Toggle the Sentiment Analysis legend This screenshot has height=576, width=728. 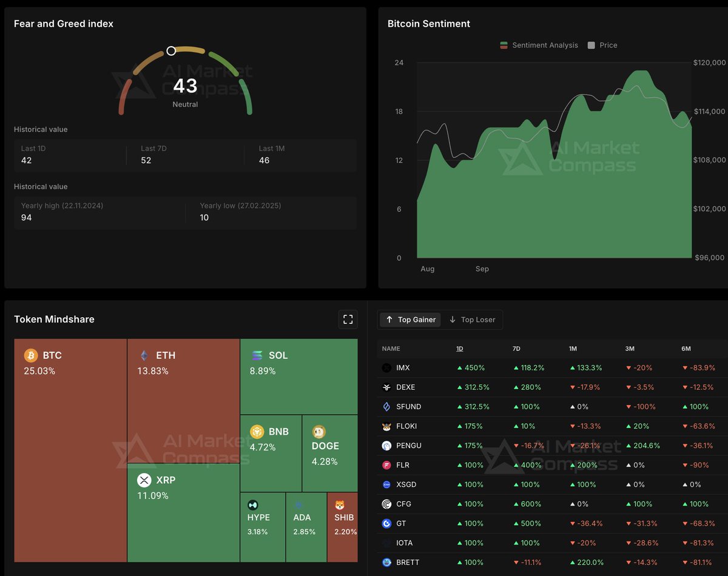pos(539,45)
